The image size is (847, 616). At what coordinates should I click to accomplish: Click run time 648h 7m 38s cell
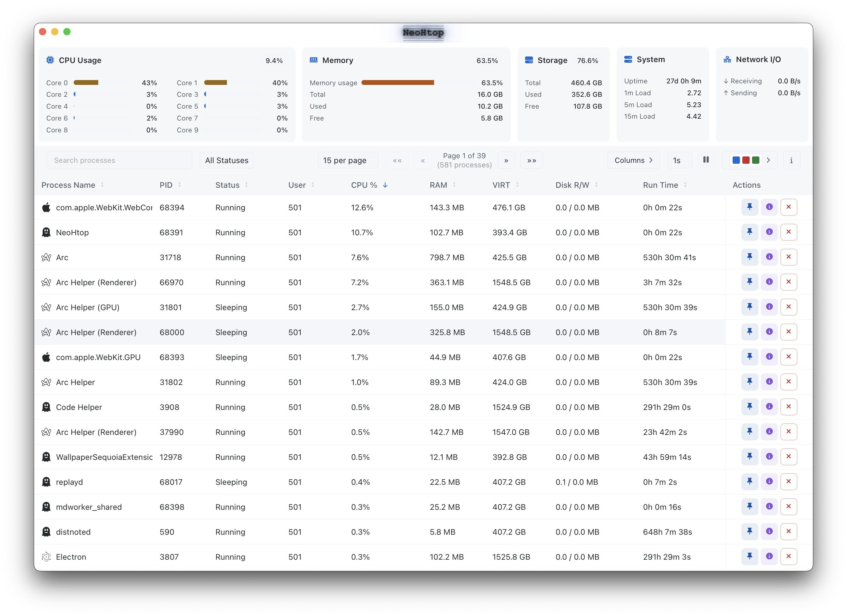coord(667,532)
